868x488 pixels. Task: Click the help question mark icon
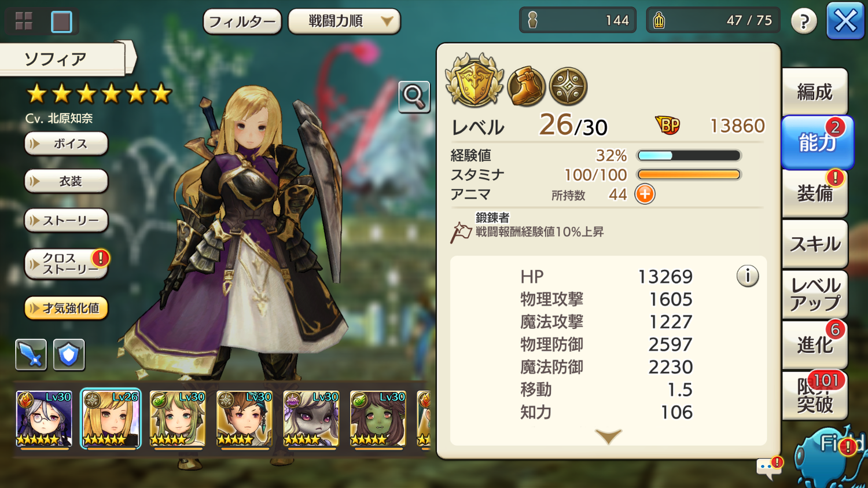point(804,21)
